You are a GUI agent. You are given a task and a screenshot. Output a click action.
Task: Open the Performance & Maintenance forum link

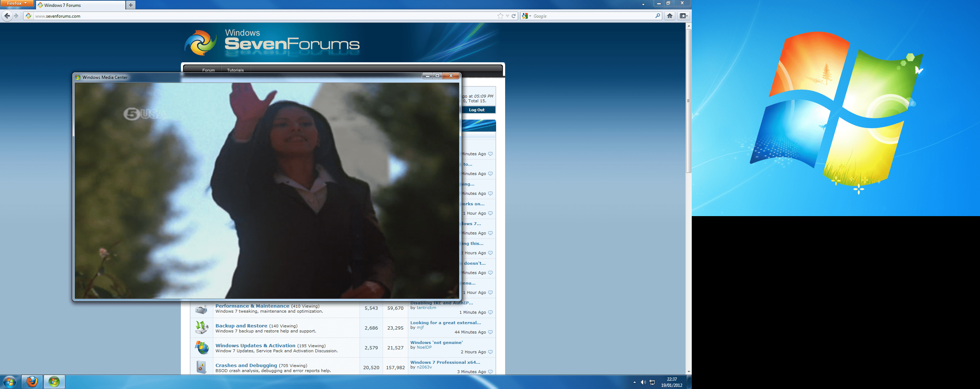[252, 306]
